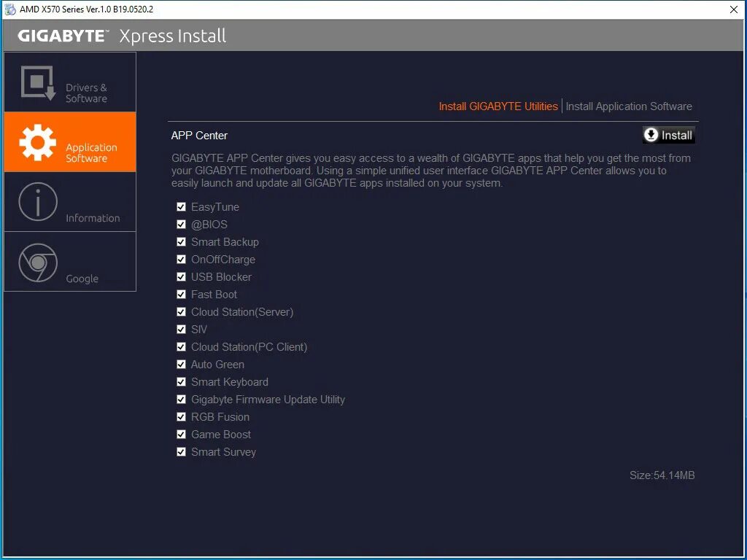
Task: Uncheck the @BIOS checkbox
Action: (181, 225)
